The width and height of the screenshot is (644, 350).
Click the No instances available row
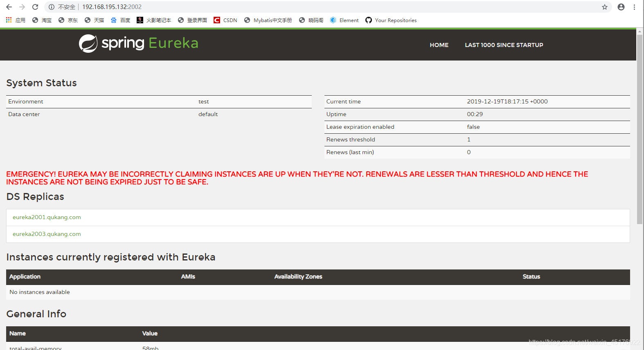click(x=318, y=292)
